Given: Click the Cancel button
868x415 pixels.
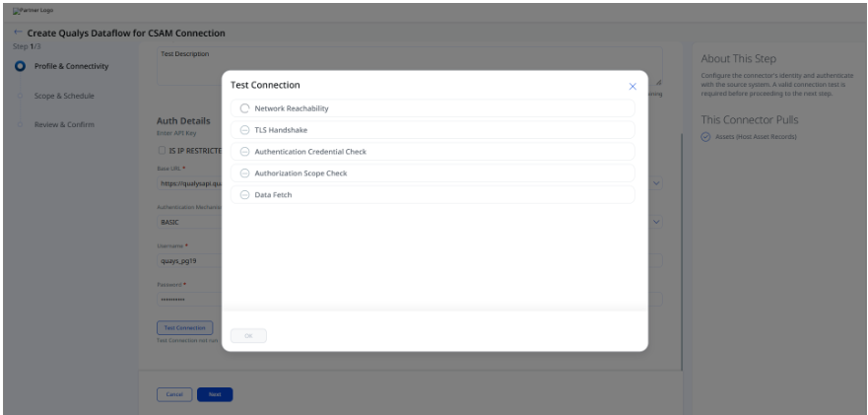Looking at the screenshot, I should (174, 394).
